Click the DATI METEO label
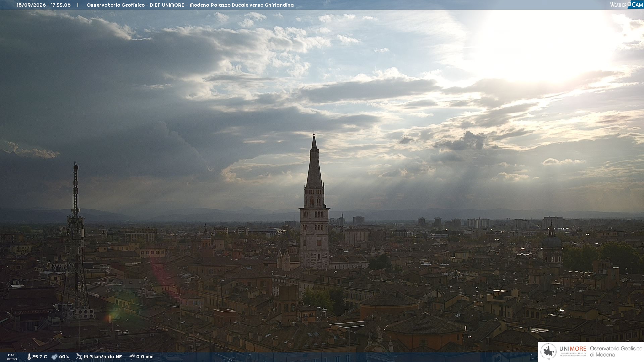The width and height of the screenshot is (644, 362). coord(12,357)
